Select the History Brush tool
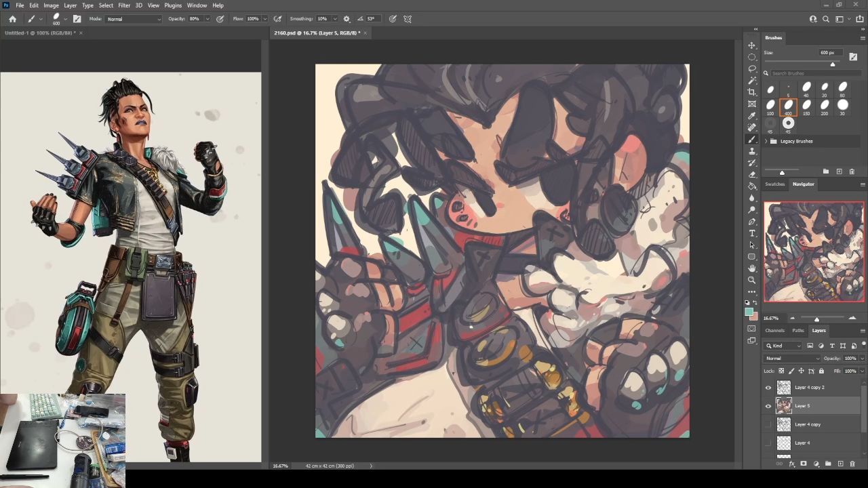 click(x=752, y=163)
